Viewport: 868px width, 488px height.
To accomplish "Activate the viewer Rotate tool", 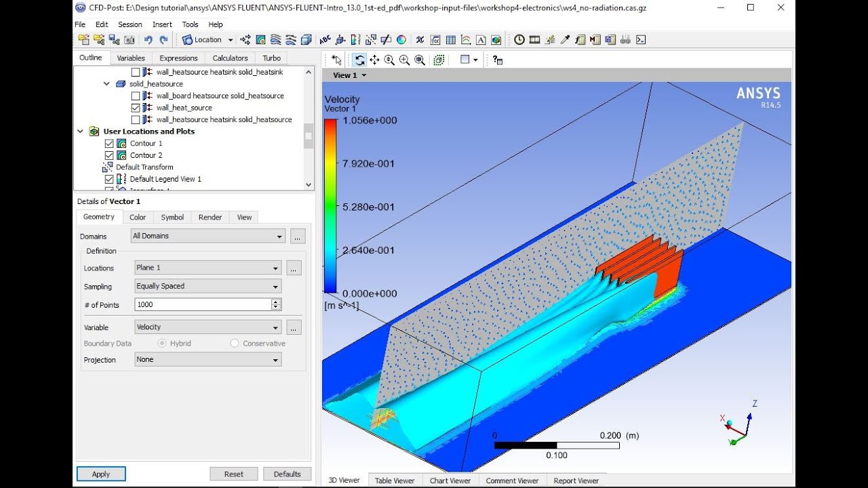I will click(x=359, y=60).
